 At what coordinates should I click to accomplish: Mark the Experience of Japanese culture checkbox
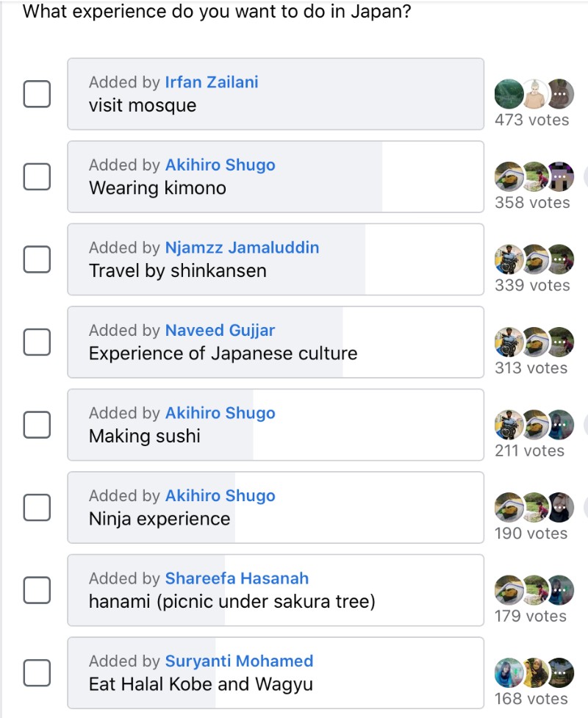click(37, 342)
